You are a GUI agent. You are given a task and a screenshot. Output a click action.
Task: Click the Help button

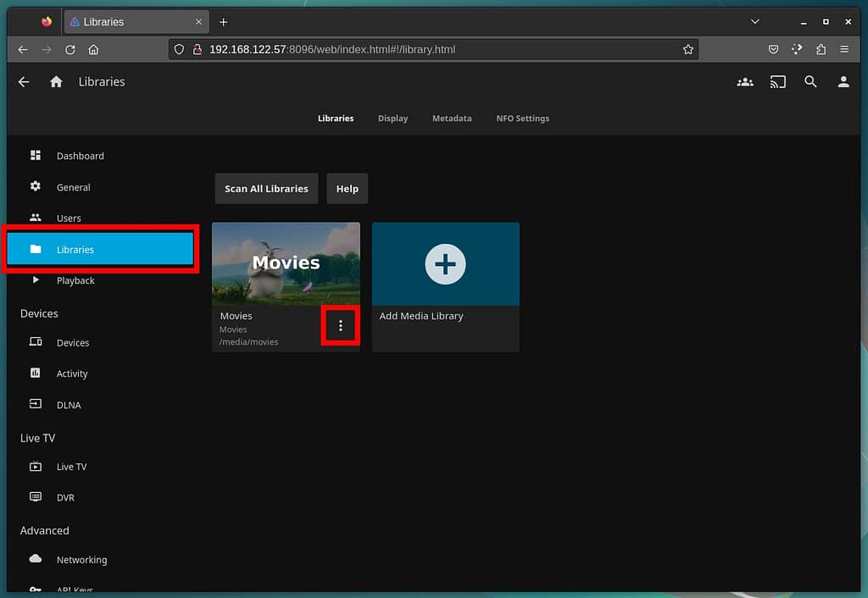347,189
